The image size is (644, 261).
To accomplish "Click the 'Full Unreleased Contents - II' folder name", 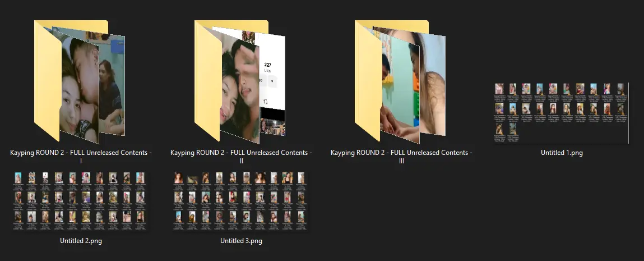I will point(241,157).
